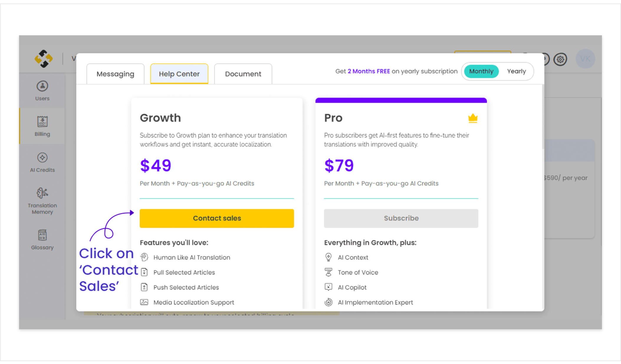This screenshot has height=364, width=621.
Task: Click the VK user avatar
Action: click(x=585, y=59)
